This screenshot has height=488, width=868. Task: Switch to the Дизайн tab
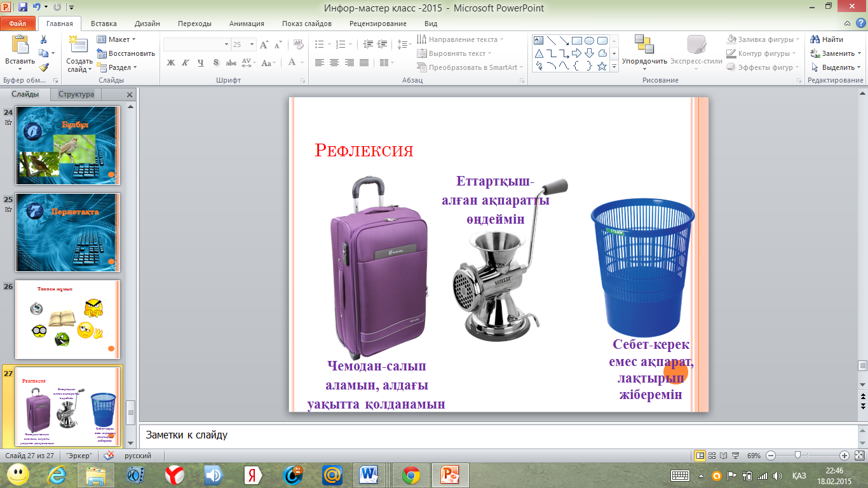[147, 24]
